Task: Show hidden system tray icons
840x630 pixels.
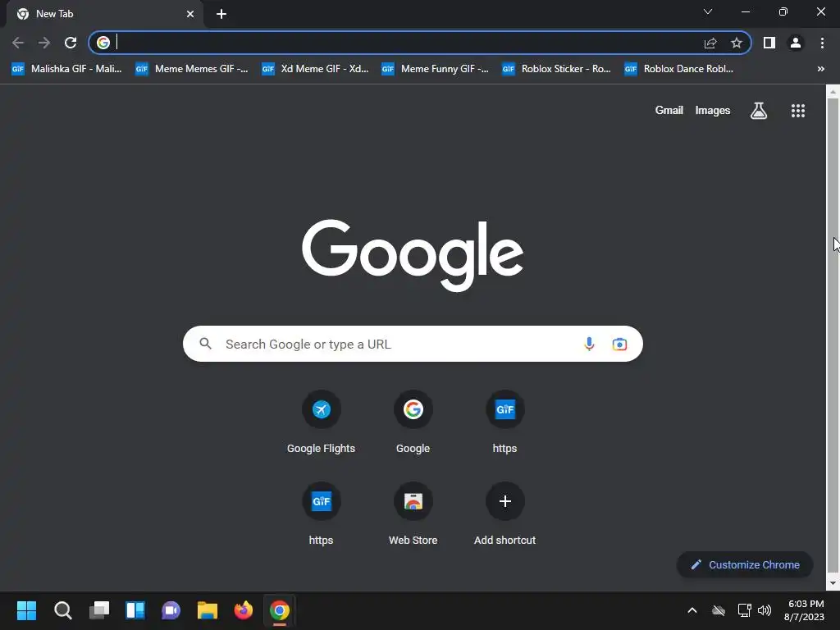Action: [692, 610]
